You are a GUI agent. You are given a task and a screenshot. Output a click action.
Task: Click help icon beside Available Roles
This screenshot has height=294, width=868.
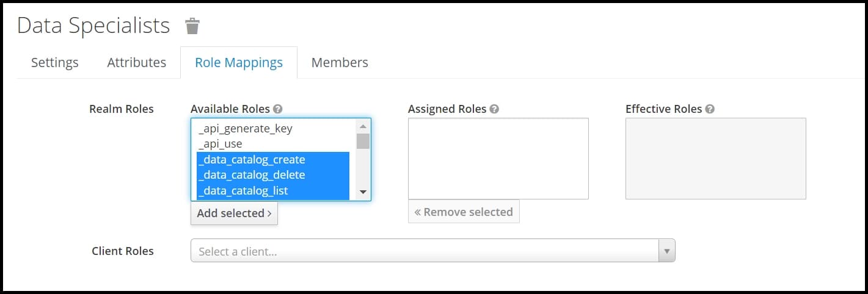pos(278,109)
